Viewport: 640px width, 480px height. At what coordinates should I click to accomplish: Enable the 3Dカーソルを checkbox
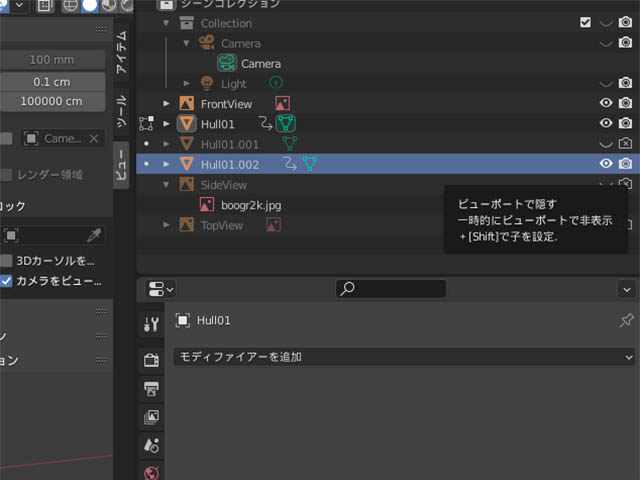pos(6,261)
